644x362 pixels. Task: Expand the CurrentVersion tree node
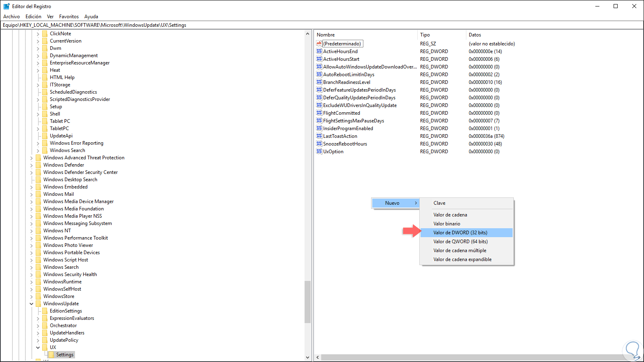coord(38,41)
